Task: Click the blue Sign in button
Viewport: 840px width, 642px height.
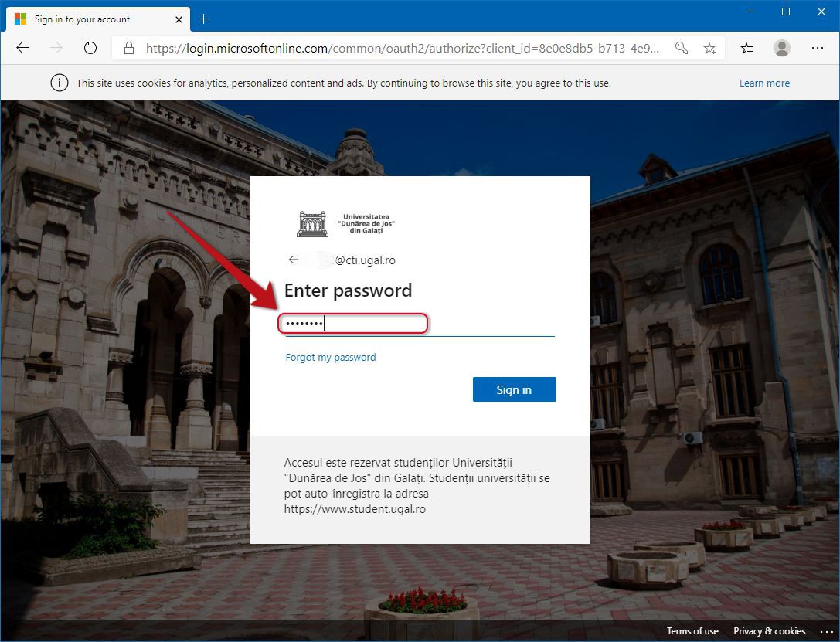Action: tap(515, 389)
